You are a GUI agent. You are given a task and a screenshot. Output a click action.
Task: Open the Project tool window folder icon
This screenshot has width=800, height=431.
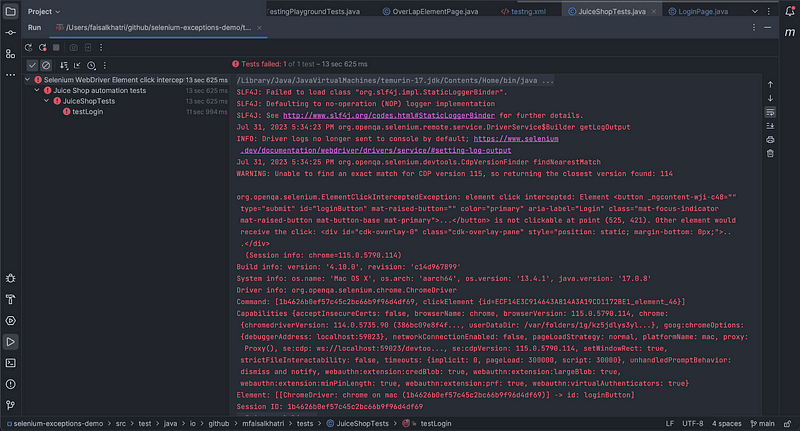point(10,11)
